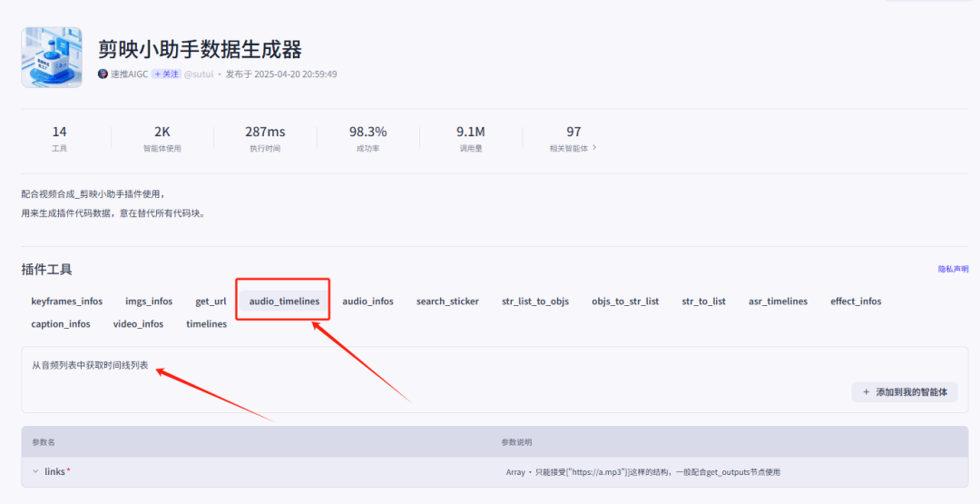The width and height of the screenshot is (980, 504).
Task: Select the timelines tool tab
Action: click(206, 324)
